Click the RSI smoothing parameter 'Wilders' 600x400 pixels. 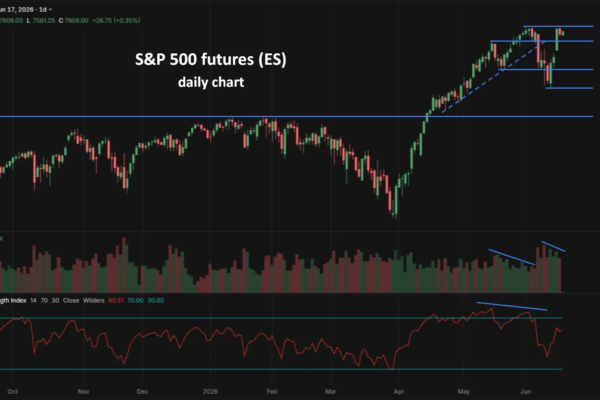pyautogui.click(x=93, y=300)
